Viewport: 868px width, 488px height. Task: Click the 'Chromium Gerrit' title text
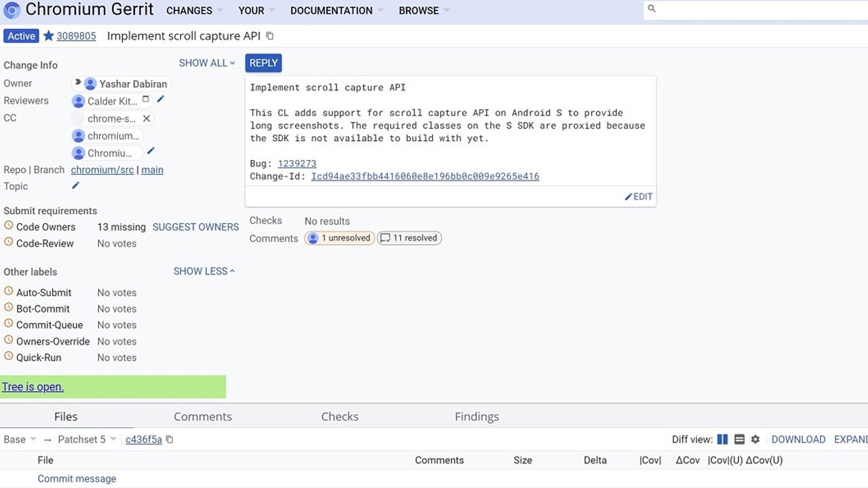pos(90,9)
